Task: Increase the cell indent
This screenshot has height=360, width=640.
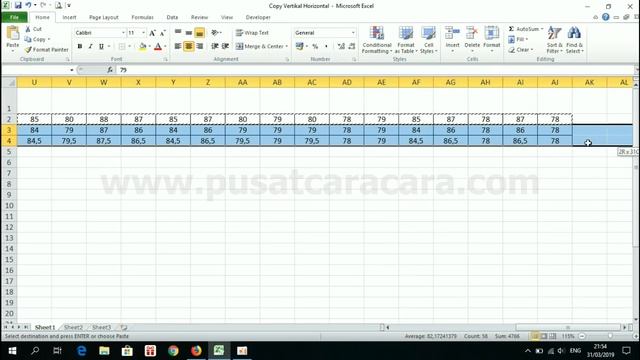Action: tap(225, 46)
